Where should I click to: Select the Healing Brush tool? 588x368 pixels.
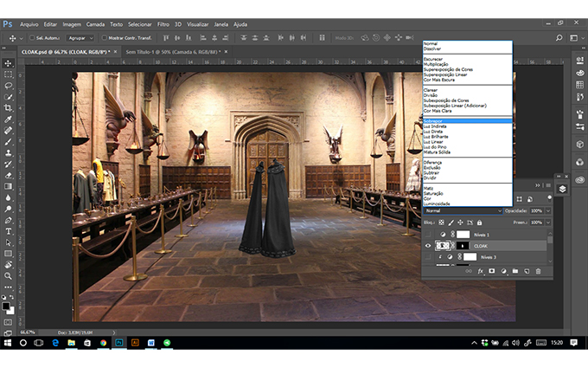pos(8,131)
